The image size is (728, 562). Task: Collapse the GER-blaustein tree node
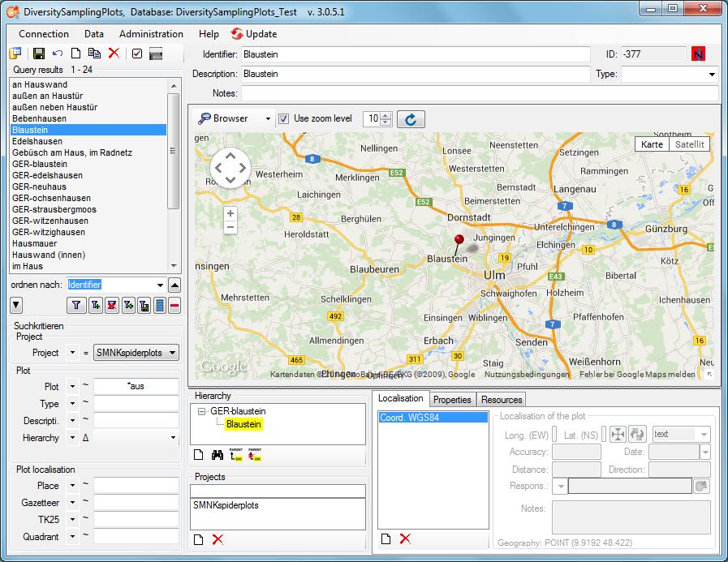pos(201,411)
